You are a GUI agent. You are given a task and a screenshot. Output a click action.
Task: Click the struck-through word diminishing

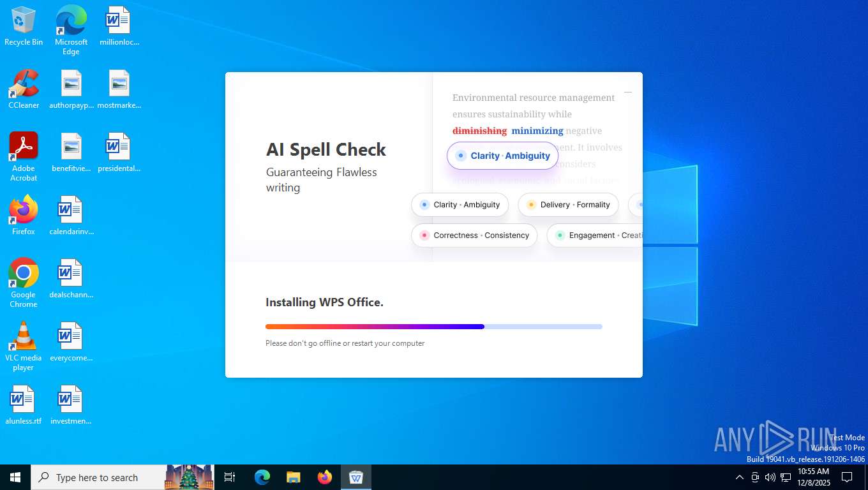[x=479, y=131]
